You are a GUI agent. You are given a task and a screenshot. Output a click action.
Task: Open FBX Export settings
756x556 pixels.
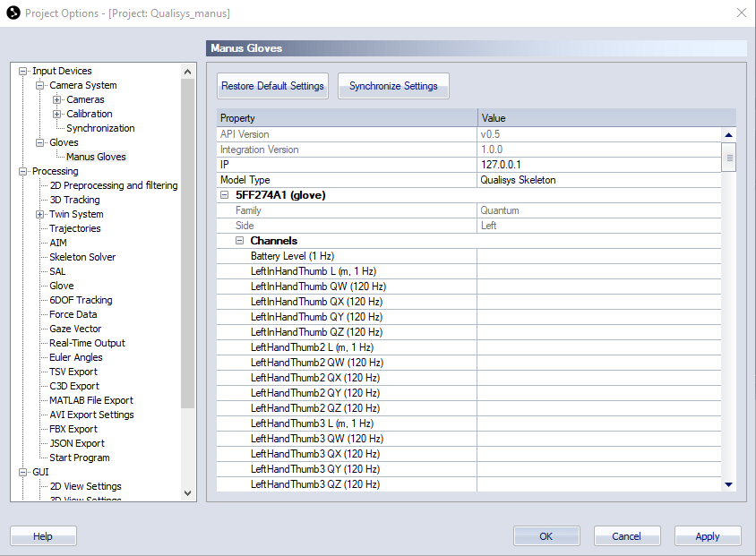pos(73,430)
